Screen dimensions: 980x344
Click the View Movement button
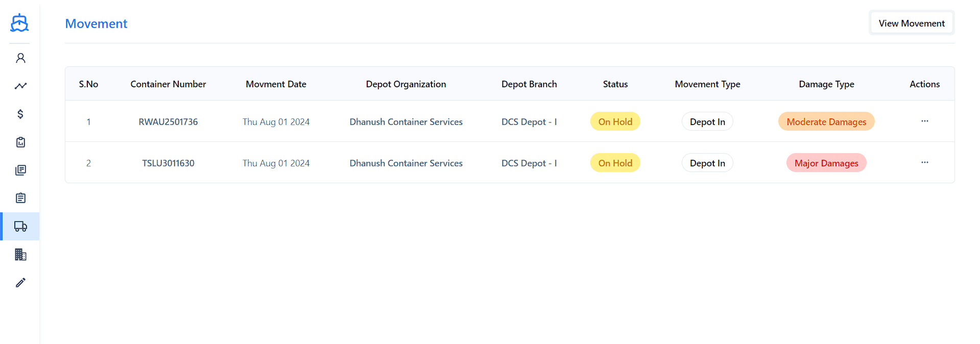pyautogui.click(x=911, y=23)
